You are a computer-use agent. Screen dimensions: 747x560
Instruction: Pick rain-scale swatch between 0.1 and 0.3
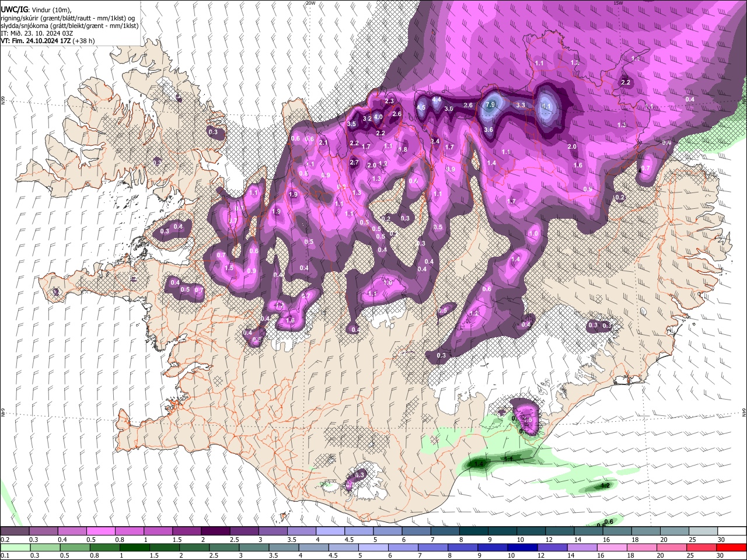click(x=15, y=547)
